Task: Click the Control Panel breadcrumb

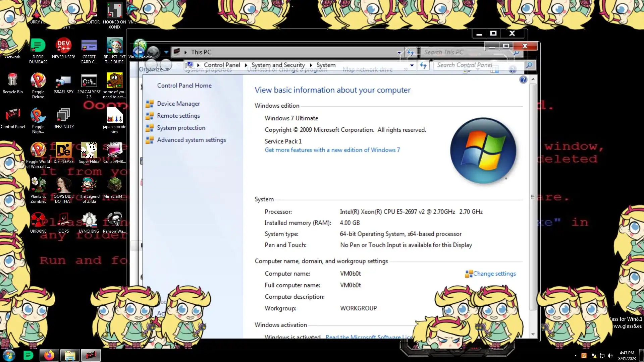Action: [x=222, y=65]
